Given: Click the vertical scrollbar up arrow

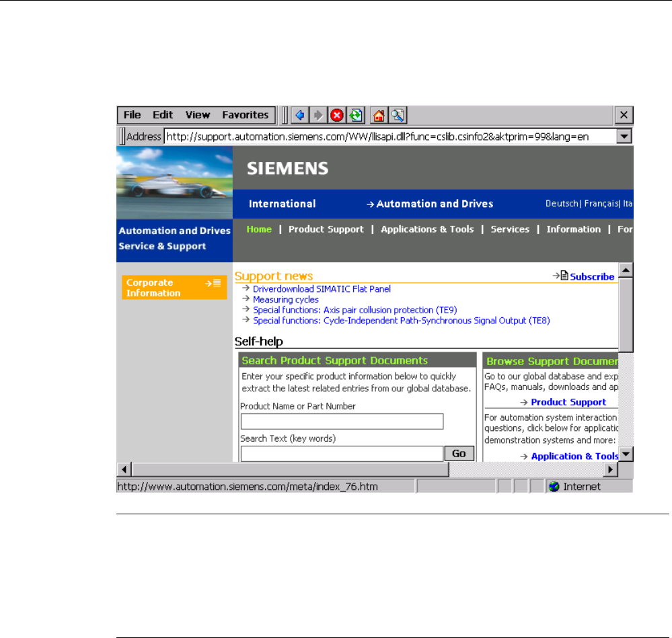Looking at the screenshot, I should pyautogui.click(x=626, y=270).
